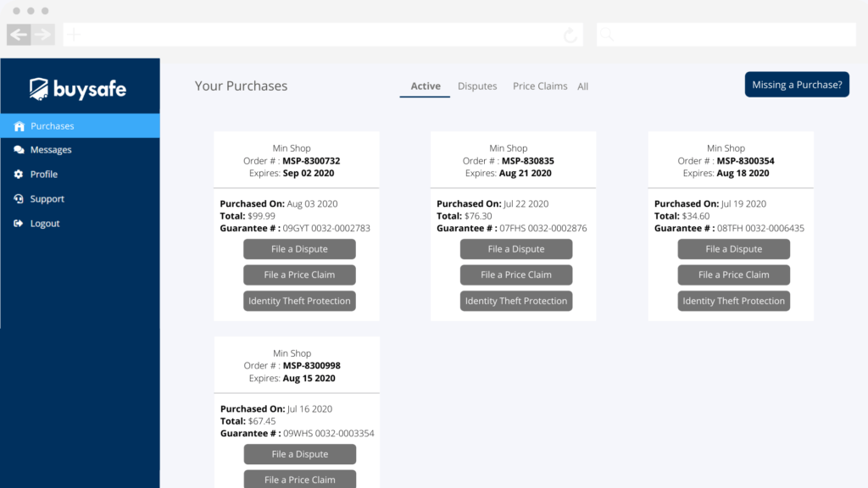Image resolution: width=868 pixels, height=488 pixels.
Task: File a Dispute for order MSP-8300998
Action: coord(300,454)
